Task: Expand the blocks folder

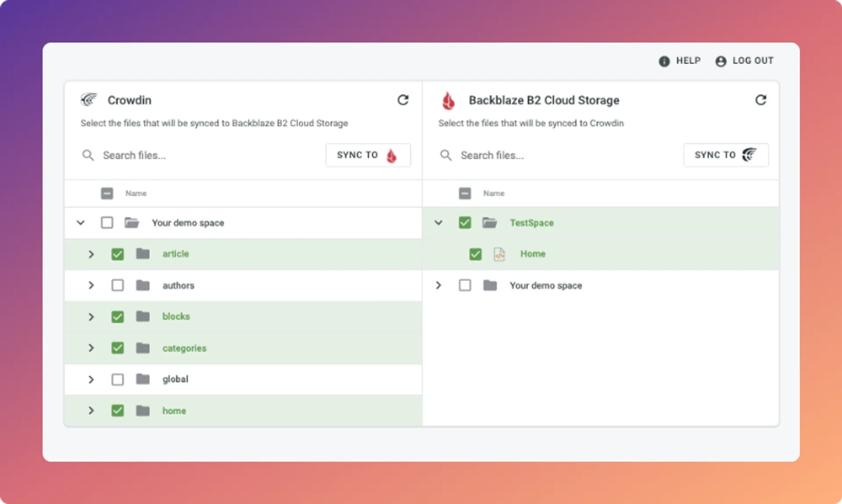Action: [x=91, y=317]
